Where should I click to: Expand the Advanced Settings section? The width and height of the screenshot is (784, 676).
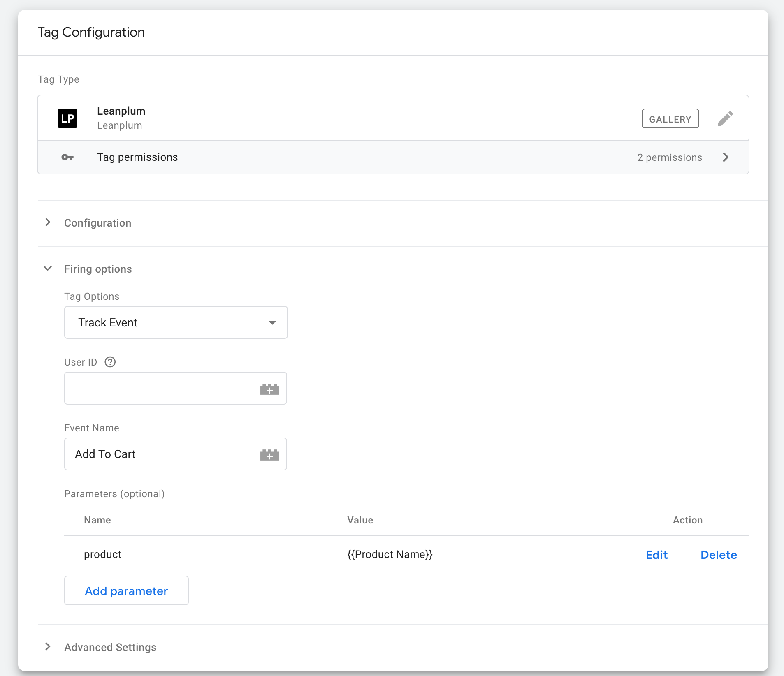pyautogui.click(x=48, y=647)
